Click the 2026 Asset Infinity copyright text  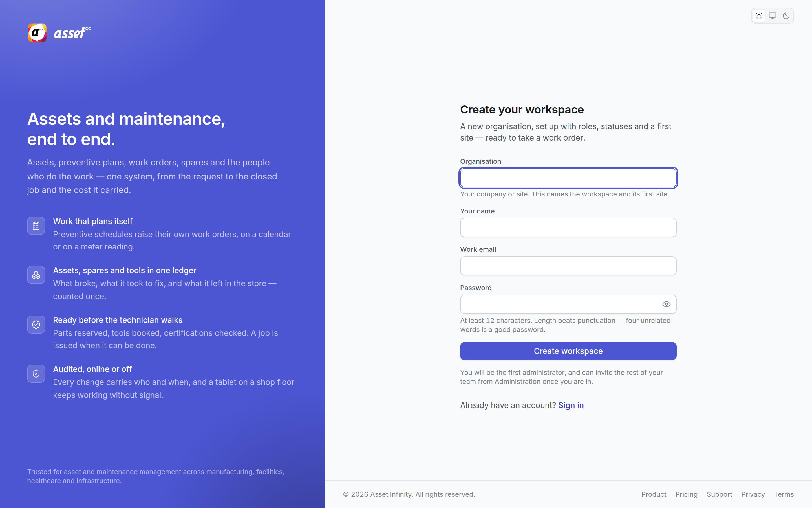coord(409,494)
